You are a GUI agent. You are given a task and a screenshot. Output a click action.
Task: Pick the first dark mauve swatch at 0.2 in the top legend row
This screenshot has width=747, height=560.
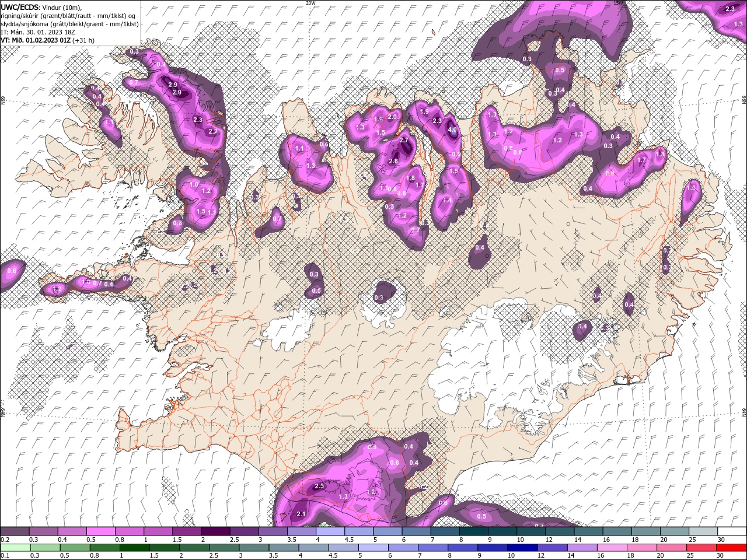click(x=15, y=531)
